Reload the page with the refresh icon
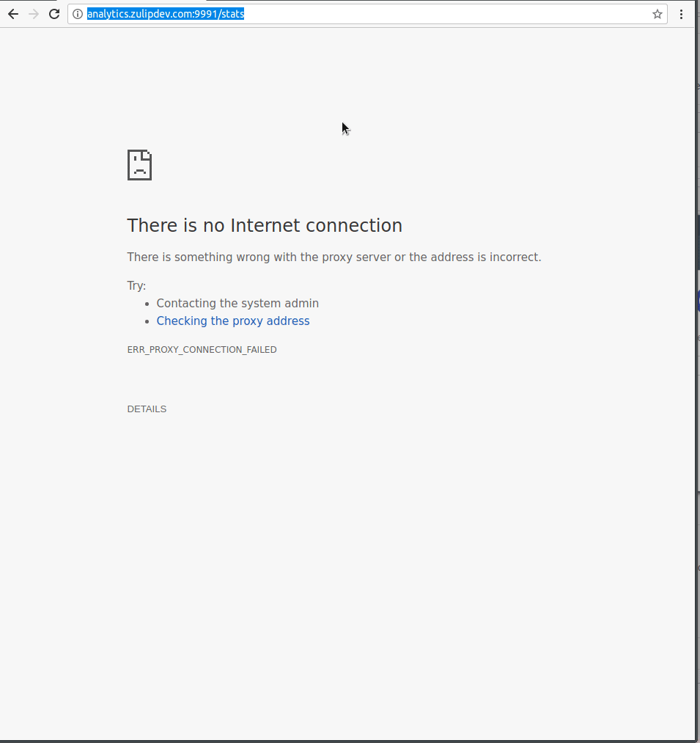The image size is (700, 743). click(x=54, y=14)
